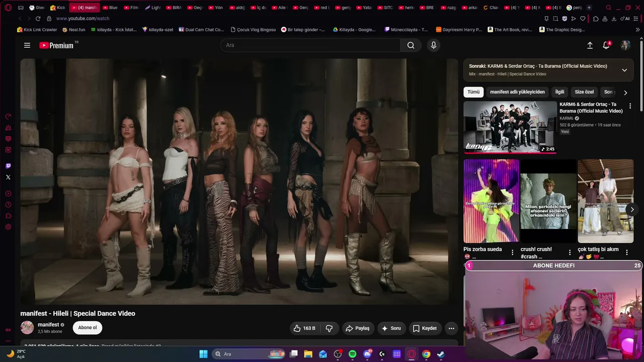644x362 pixels.
Task: Open the YouTube guide hamburger menu
Action: (x=27, y=45)
